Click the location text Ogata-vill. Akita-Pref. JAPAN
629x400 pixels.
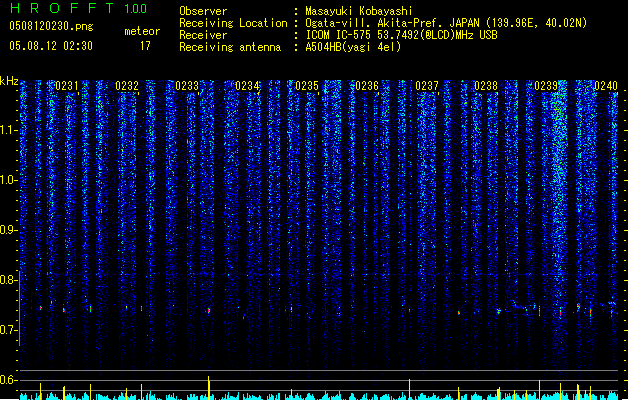(392, 23)
